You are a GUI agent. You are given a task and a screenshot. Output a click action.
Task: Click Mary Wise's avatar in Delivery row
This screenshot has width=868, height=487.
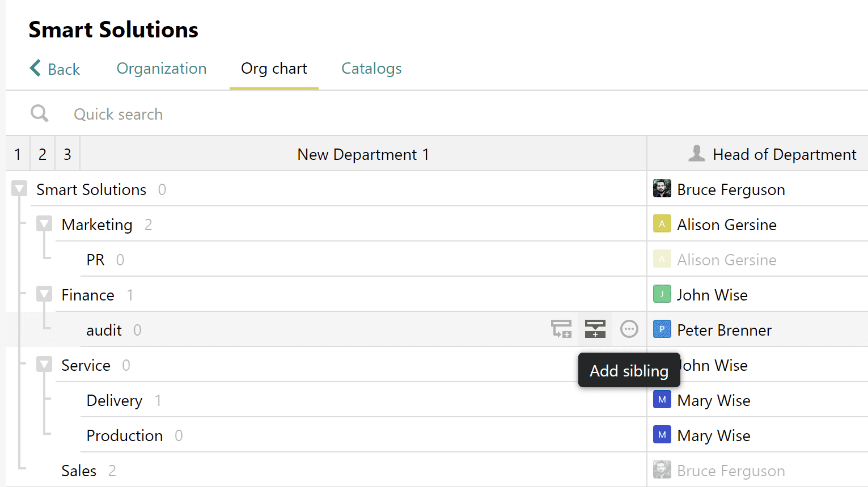click(x=662, y=400)
